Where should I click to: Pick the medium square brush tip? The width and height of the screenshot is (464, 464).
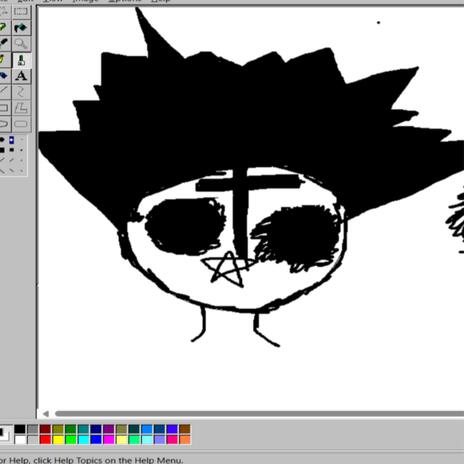[12, 150]
